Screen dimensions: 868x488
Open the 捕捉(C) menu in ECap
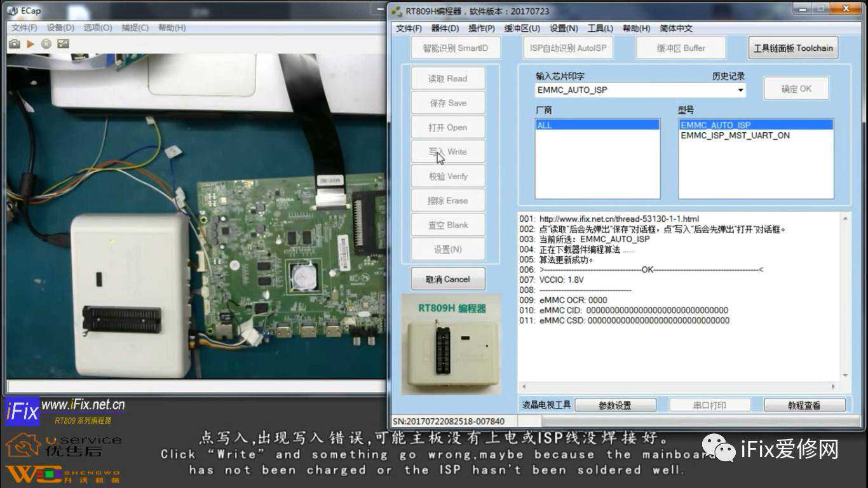(135, 27)
